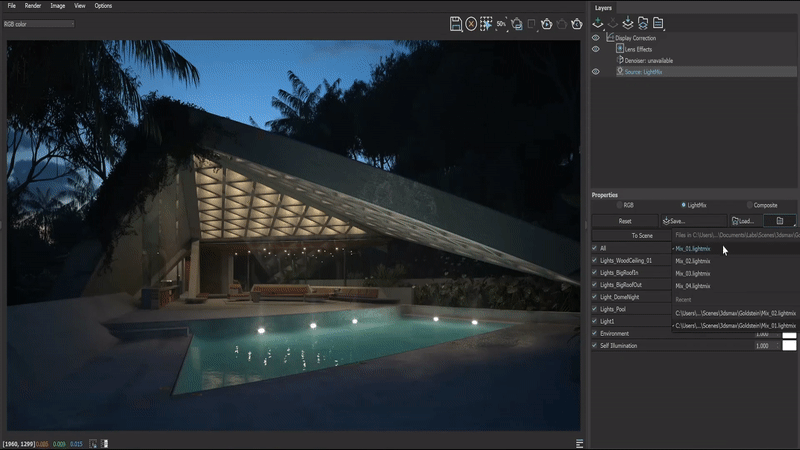
Task: Open the Options menu
Action: [x=103, y=6]
